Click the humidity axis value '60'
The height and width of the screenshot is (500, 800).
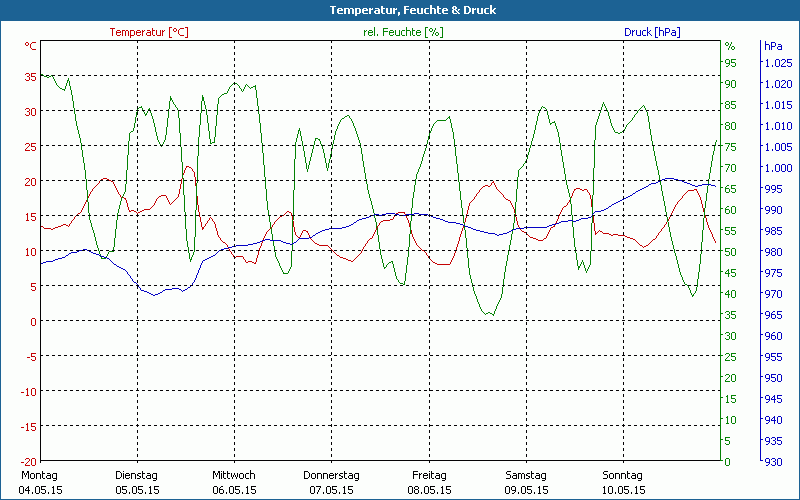click(x=731, y=210)
